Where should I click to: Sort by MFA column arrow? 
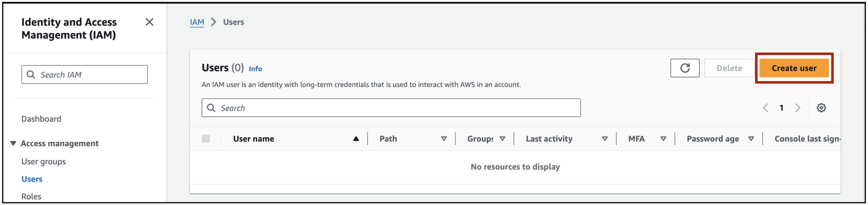click(663, 139)
